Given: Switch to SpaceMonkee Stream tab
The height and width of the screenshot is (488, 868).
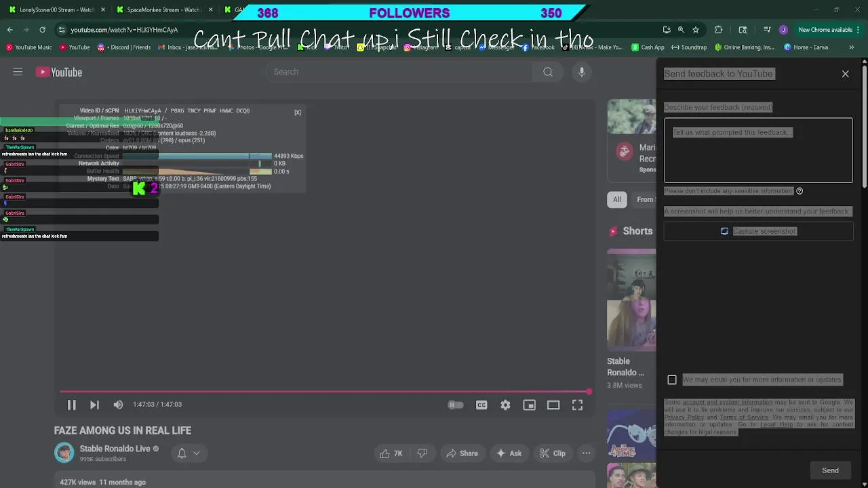Looking at the screenshot, I should [x=165, y=9].
